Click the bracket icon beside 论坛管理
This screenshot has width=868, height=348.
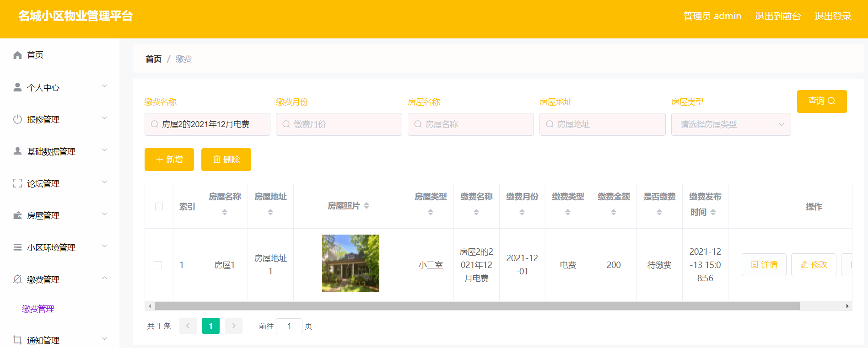click(x=17, y=183)
